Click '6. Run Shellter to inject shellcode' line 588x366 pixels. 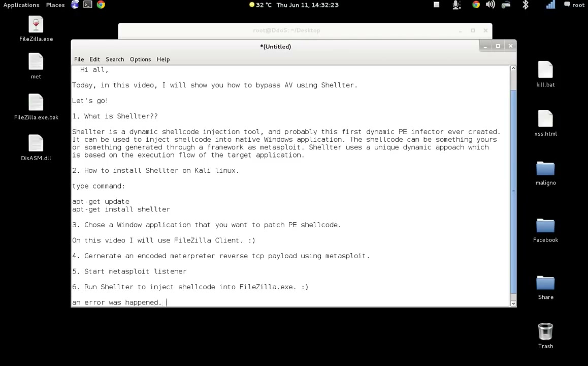pos(190,287)
